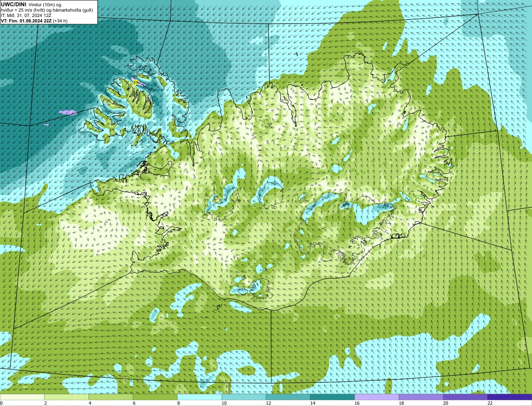Pick the 12–14 m/s teal legend segment
Screen dimensions: 532x406
[288, 397]
